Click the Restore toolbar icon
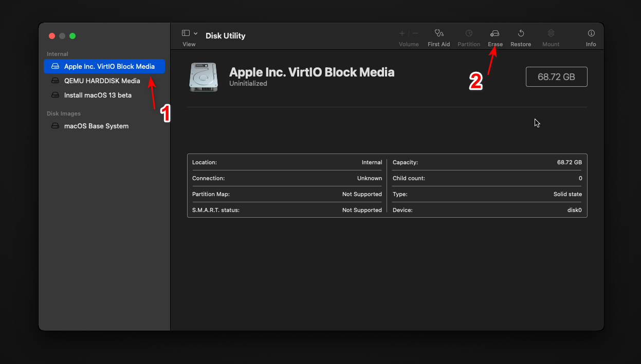The width and height of the screenshot is (641, 364). click(521, 33)
